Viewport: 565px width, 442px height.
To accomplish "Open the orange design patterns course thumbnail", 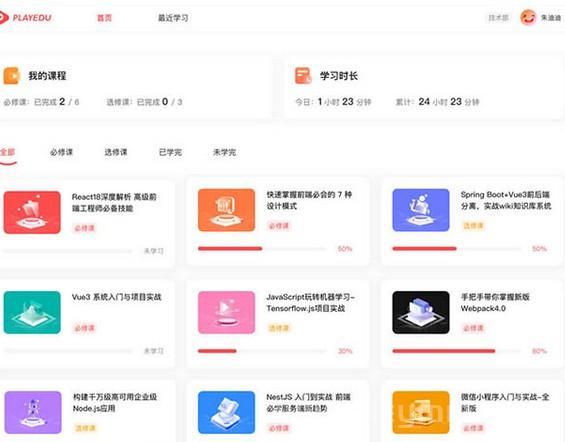I will 226,210.
